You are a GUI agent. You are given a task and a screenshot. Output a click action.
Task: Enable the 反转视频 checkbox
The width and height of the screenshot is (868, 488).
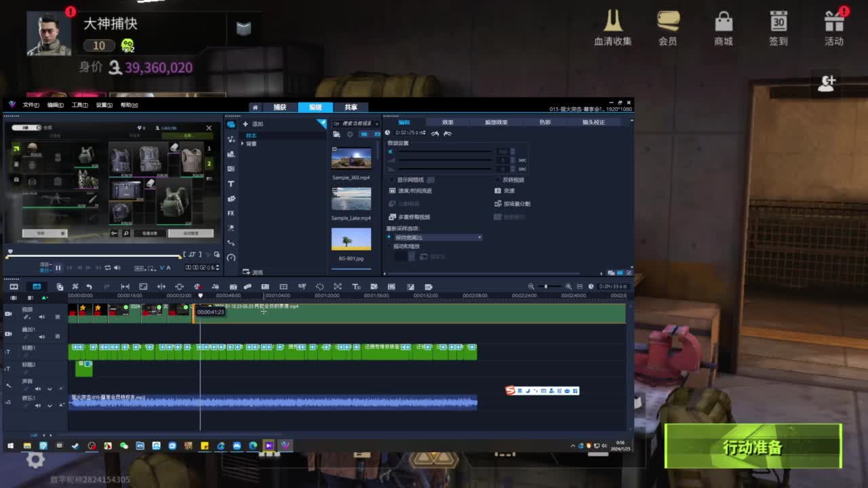pos(498,180)
